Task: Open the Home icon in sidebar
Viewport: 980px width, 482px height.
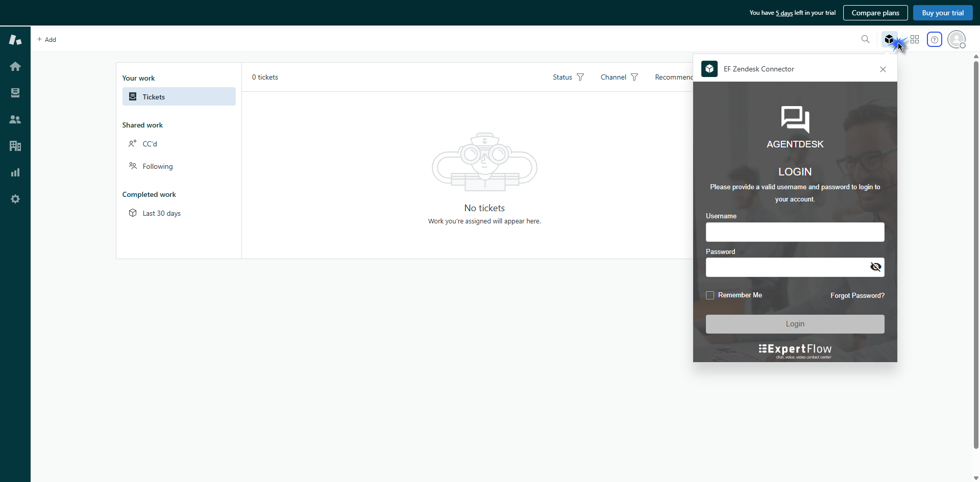Action: pos(15,66)
